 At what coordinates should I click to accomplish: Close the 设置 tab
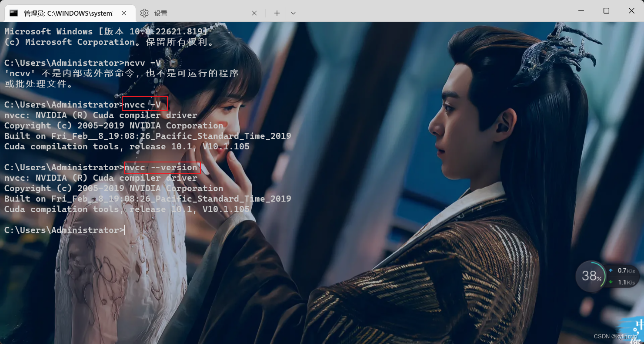(255, 13)
